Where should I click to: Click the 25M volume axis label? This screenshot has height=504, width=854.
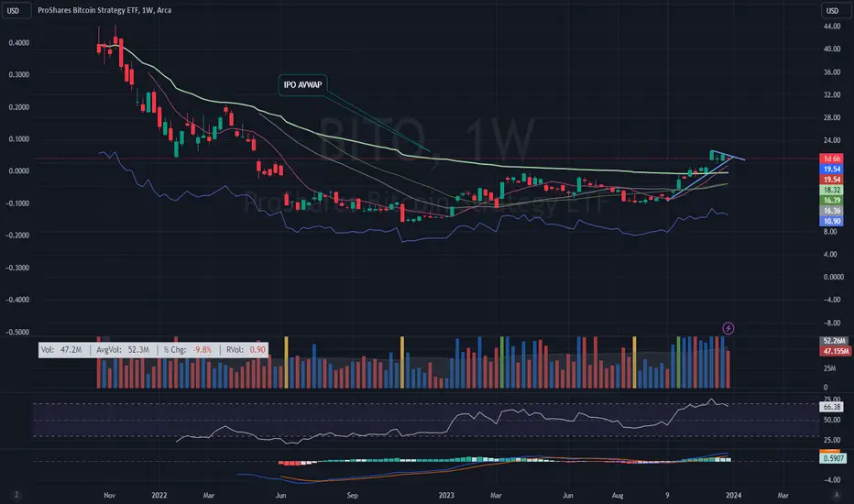(x=829, y=368)
